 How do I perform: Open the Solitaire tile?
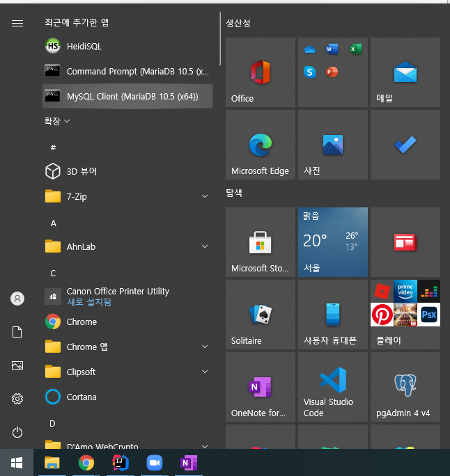[x=261, y=315]
